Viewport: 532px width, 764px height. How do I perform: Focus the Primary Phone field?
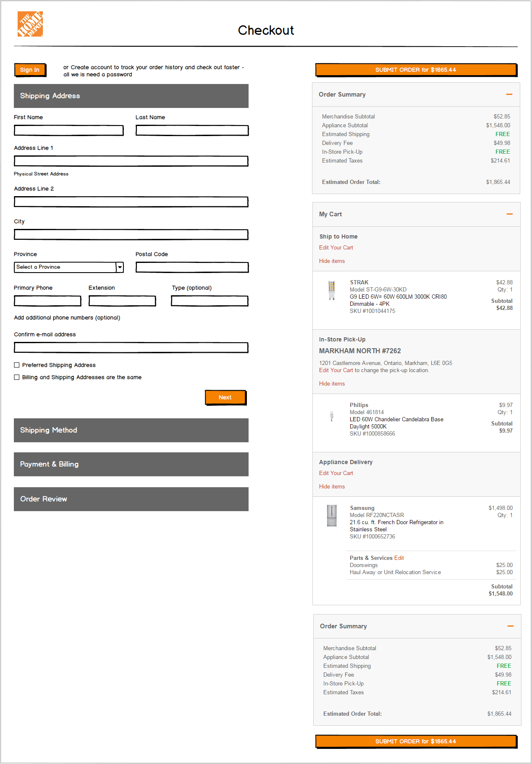pyautogui.click(x=48, y=301)
